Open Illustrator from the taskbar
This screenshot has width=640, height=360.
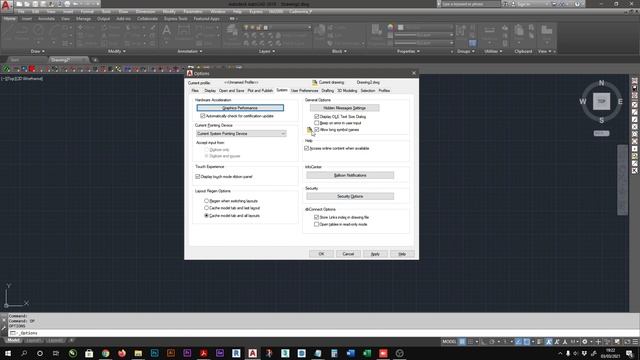point(171,353)
